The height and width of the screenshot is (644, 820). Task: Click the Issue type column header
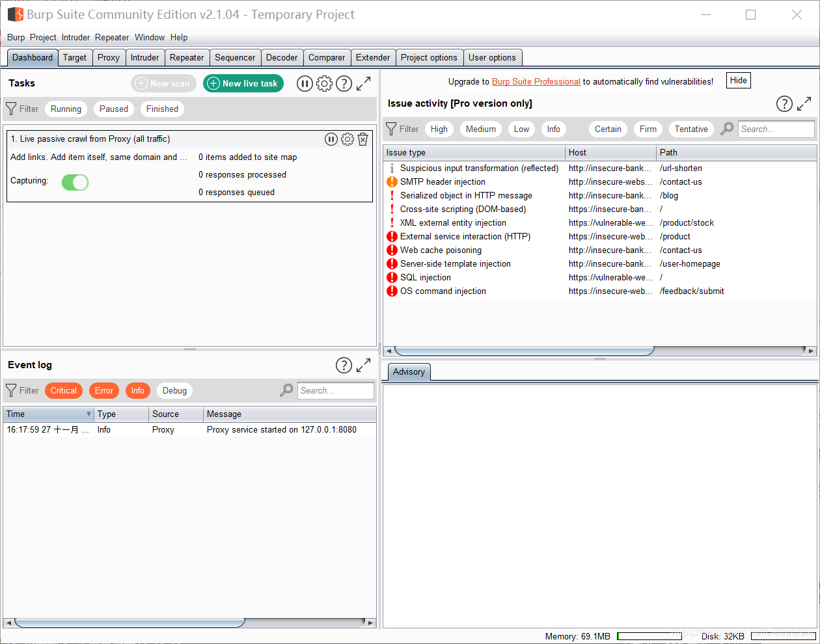click(474, 152)
